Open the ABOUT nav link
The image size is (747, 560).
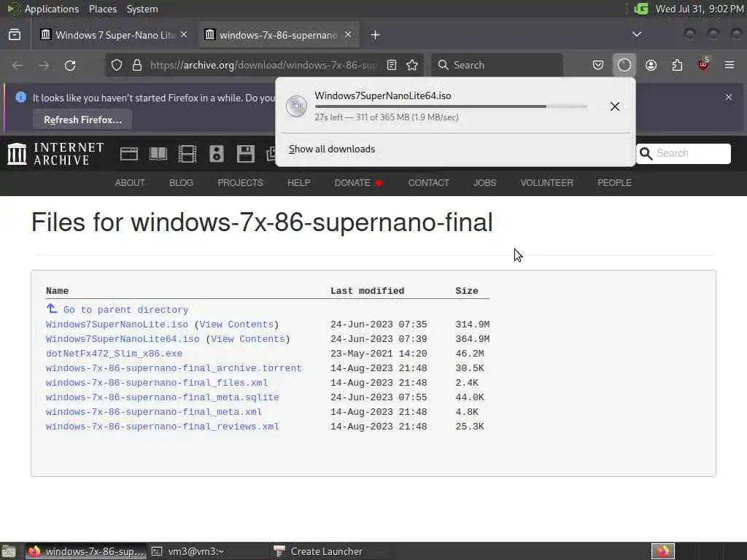[130, 183]
